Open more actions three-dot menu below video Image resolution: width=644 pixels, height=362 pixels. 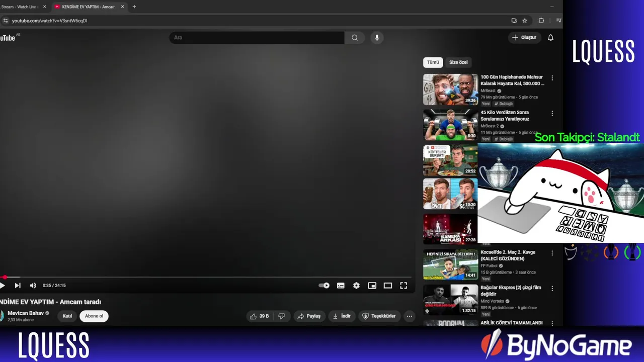point(410,316)
